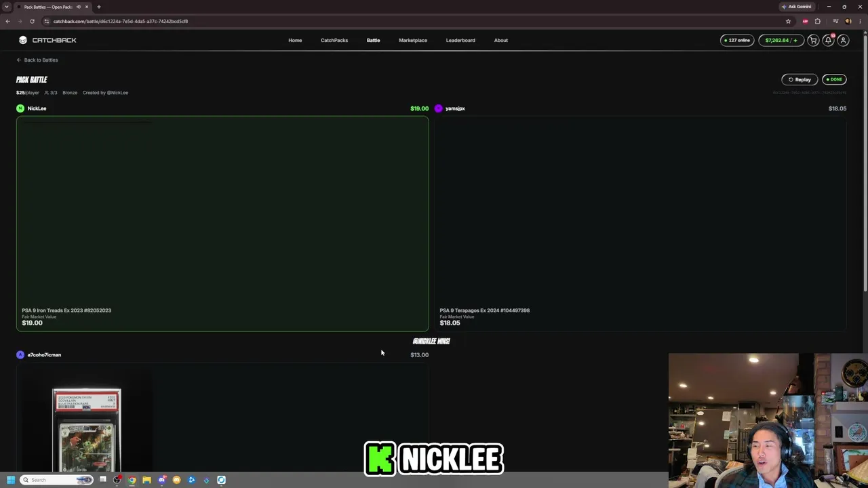
Task: Open the ABP extension icon
Action: pos(805,21)
